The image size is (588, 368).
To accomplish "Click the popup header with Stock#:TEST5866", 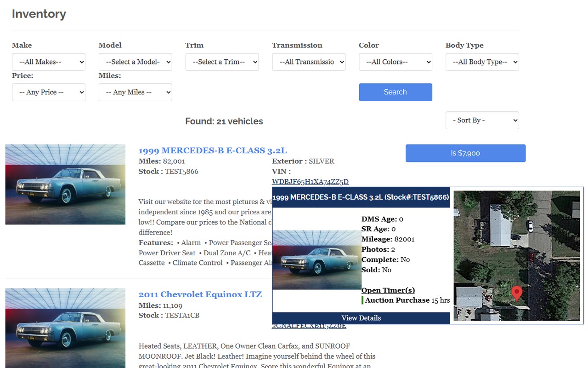I will [x=361, y=197].
